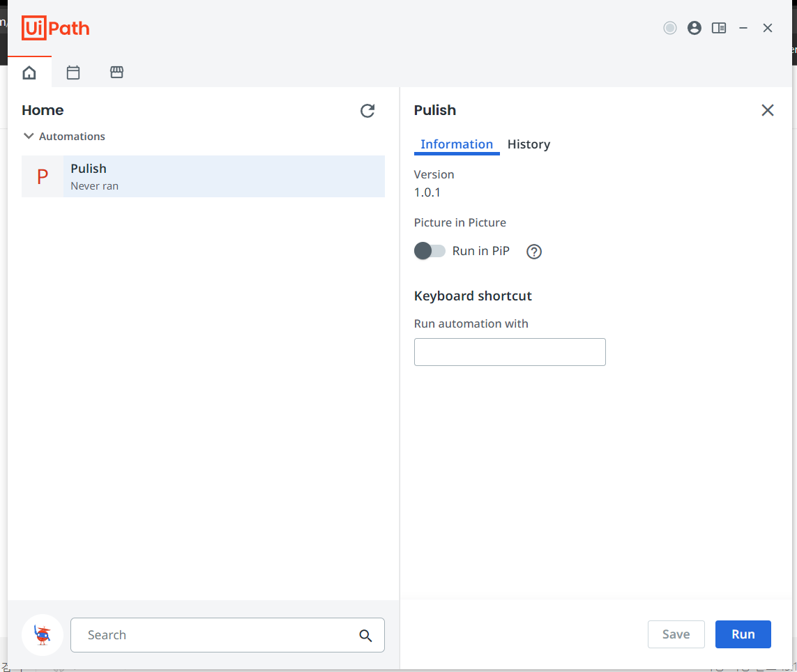Minimize the UiPath Assistant window
This screenshot has height=672, width=797.
point(743,28)
